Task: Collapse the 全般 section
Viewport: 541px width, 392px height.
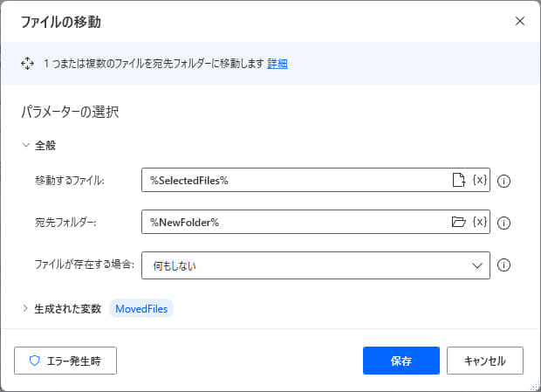Action: tap(25, 145)
